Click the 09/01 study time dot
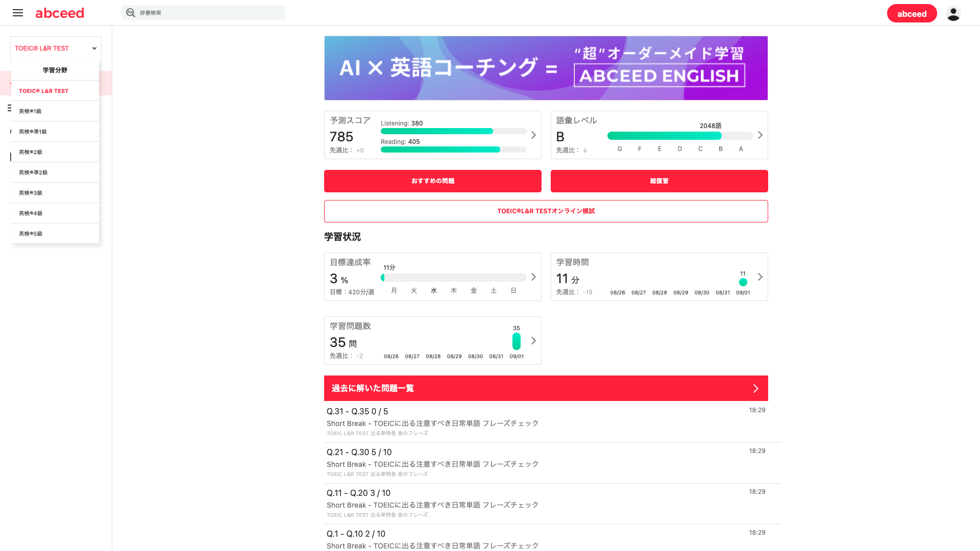The width and height of the screenshot is (980, 551). coord(743,282)
